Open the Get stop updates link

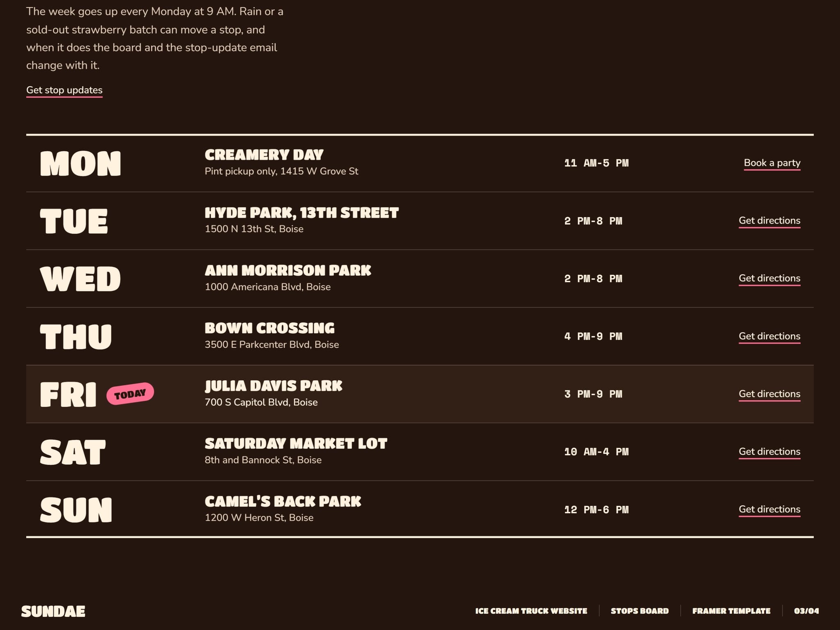[64, 90]
